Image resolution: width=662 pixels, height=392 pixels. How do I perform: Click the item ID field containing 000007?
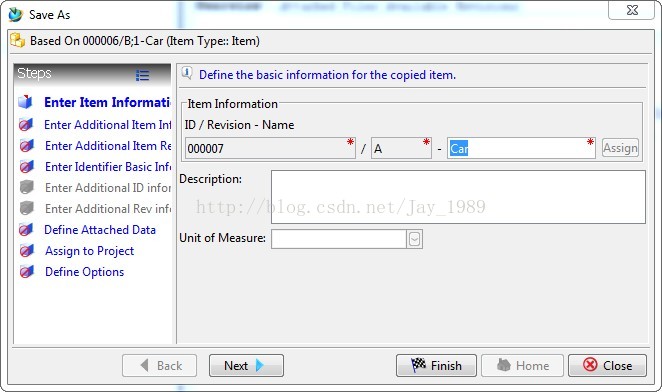click(x=270, y=148)
